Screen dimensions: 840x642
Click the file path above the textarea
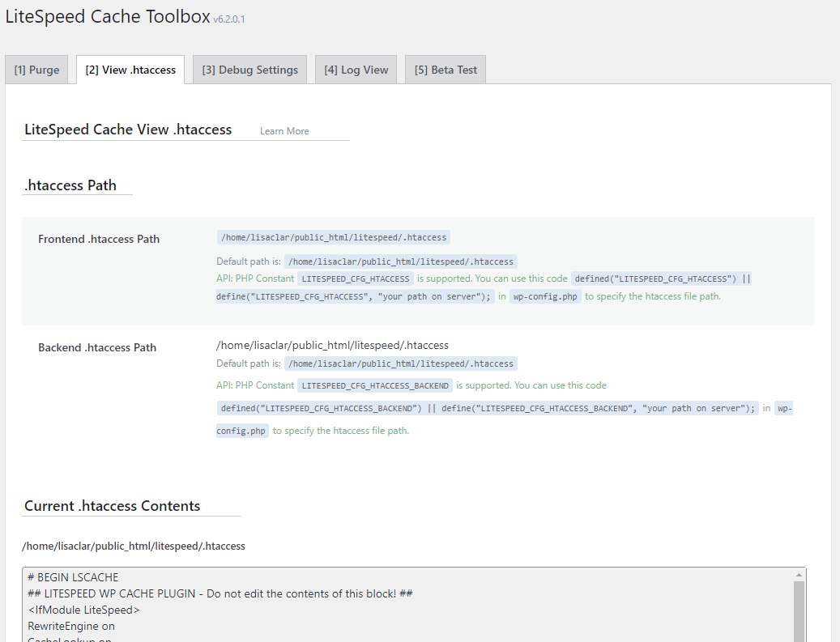tap(134, 546)
